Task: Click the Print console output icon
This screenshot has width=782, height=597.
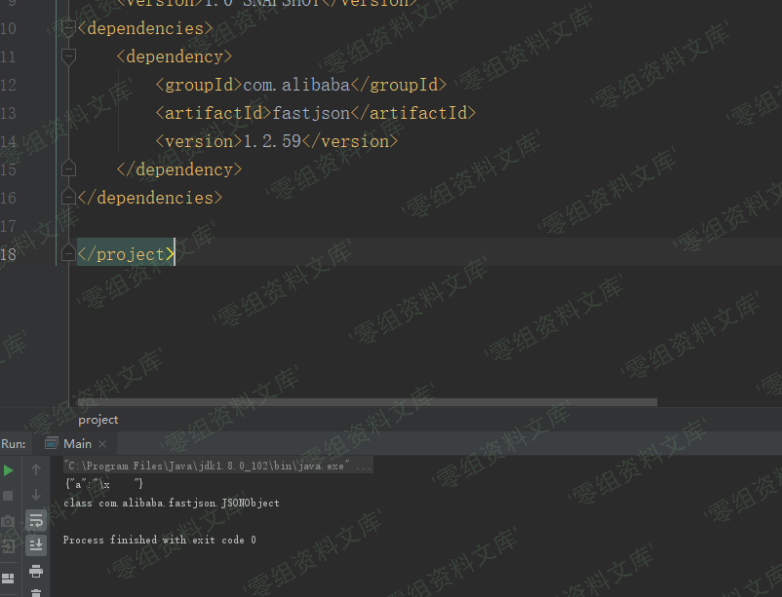Action: click(36, 571)
